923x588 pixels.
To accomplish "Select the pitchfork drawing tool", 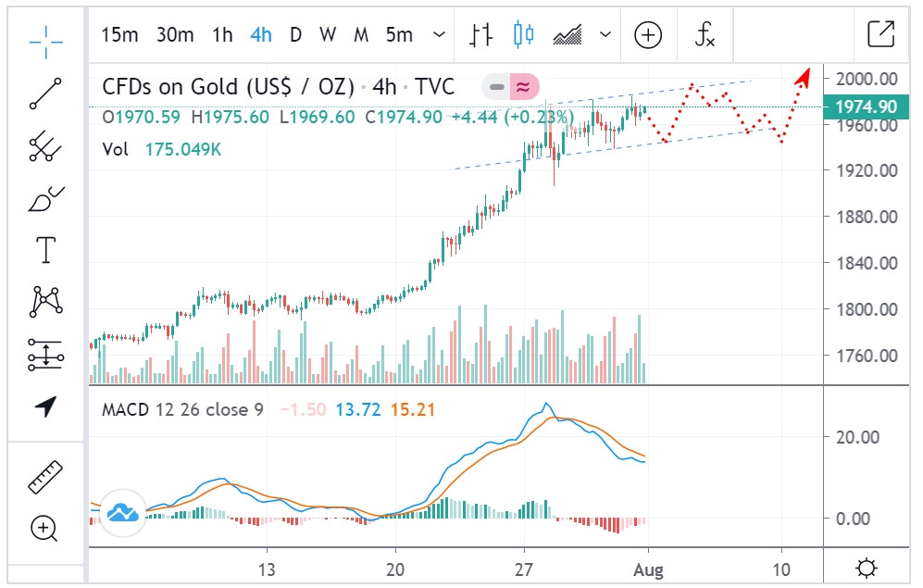I will pyautogui.click(x=45, y=145).
